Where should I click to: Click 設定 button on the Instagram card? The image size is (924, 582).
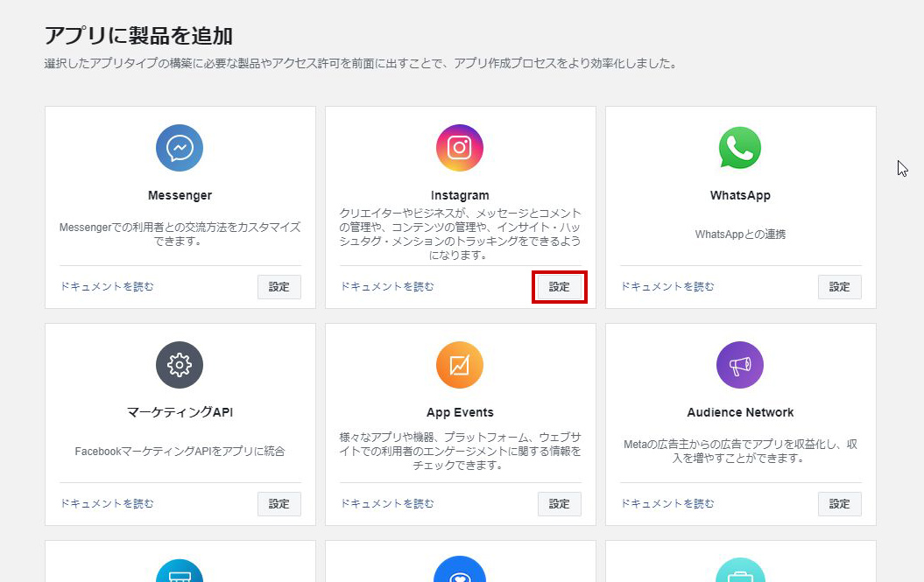point(560,287)
